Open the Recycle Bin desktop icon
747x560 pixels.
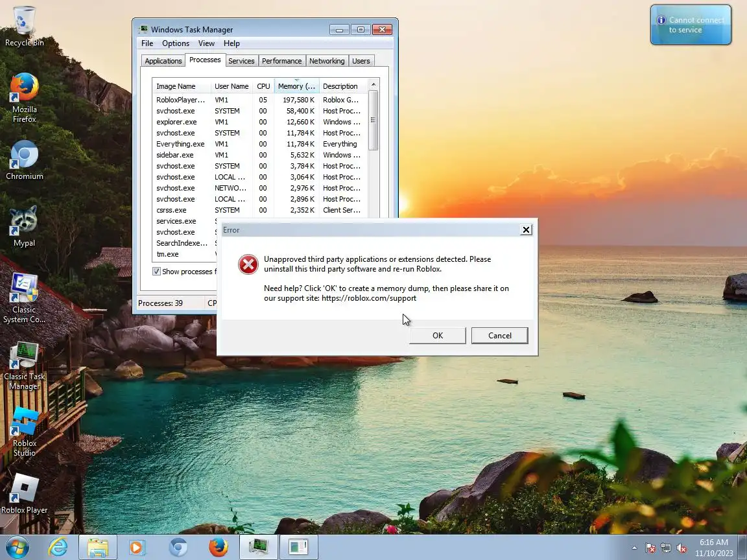pos(24,26)
